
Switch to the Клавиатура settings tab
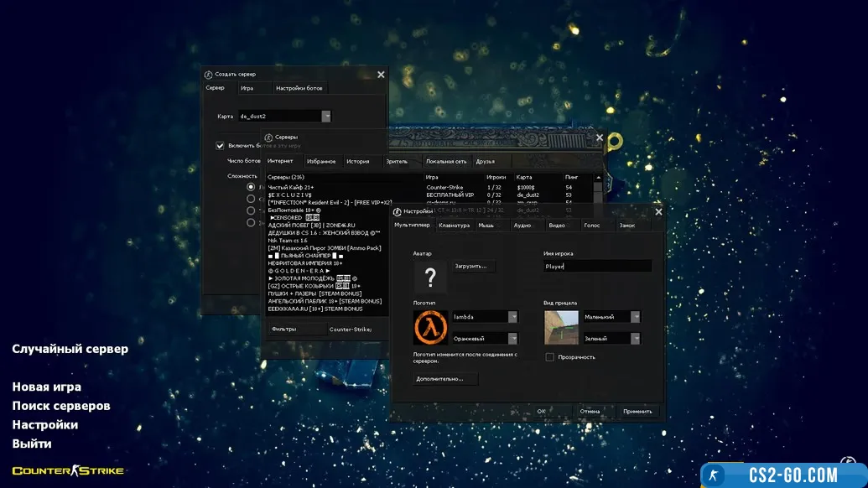[x=454, y=226]
